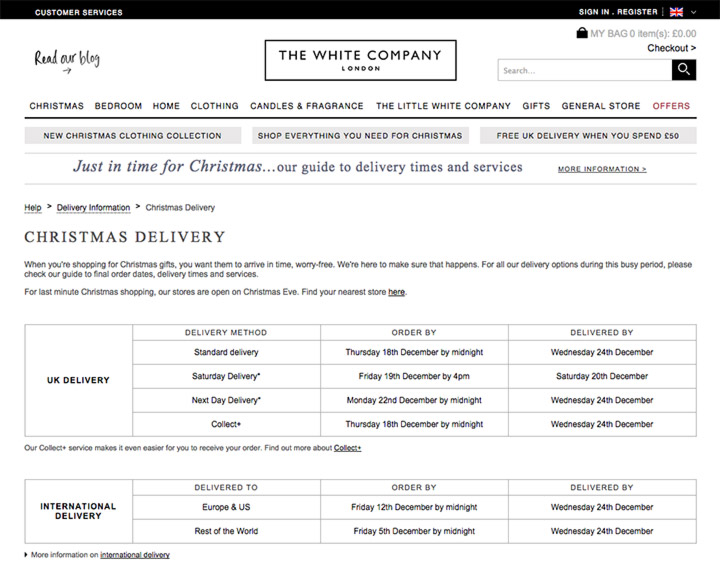Screen dimensions: 720x569
Task: Open the Bedroom menu
Action: pos(118,106)
